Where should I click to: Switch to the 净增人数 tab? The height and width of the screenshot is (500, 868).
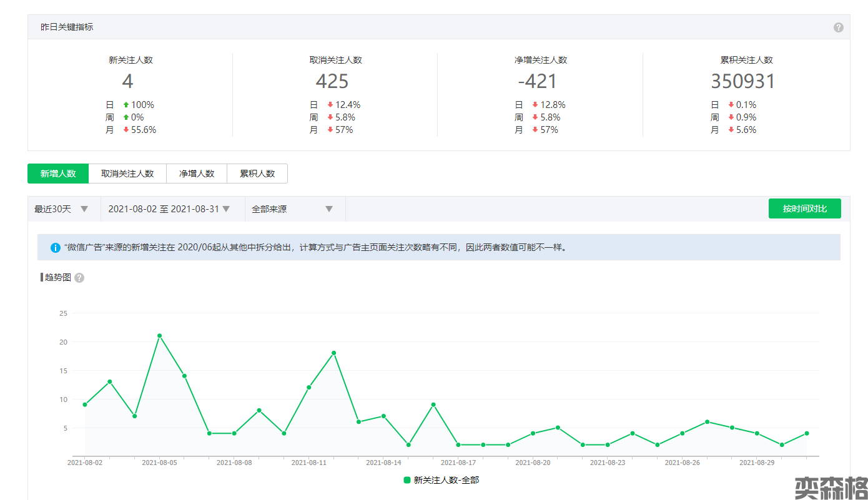coord(197,174)
